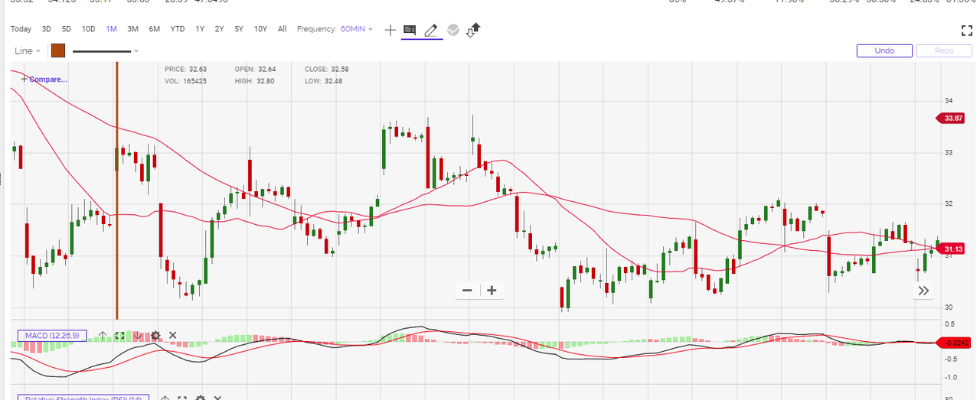The image size is (980, 400).
Task: Jump to latest data with double chevron
Action: tap(924, 291)
